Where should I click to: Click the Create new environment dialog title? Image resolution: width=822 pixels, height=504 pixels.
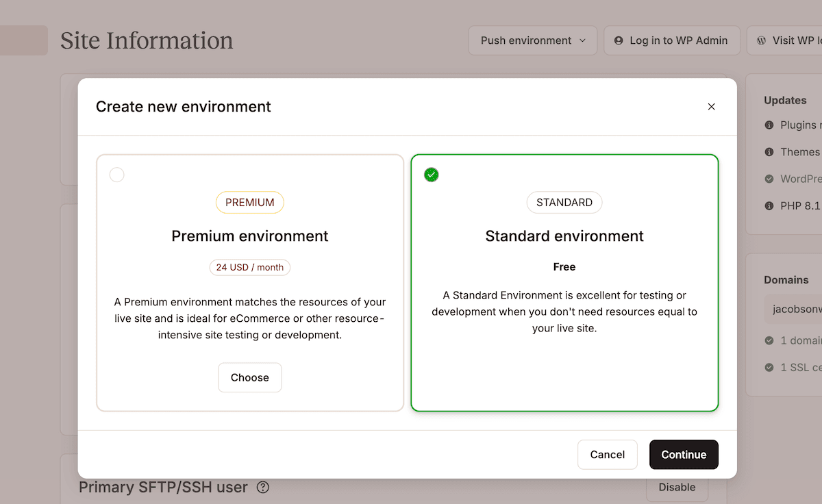pyautogui.click(x=184, y=107)
